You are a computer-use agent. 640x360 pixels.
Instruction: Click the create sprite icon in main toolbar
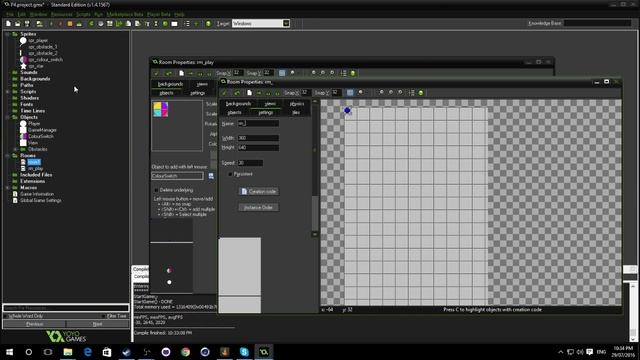tap(91, 24)
